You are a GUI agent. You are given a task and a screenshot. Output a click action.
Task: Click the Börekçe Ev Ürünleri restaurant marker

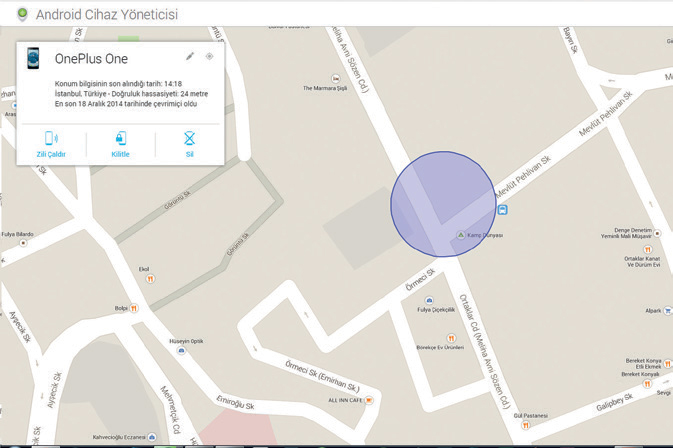coord(451,338)
